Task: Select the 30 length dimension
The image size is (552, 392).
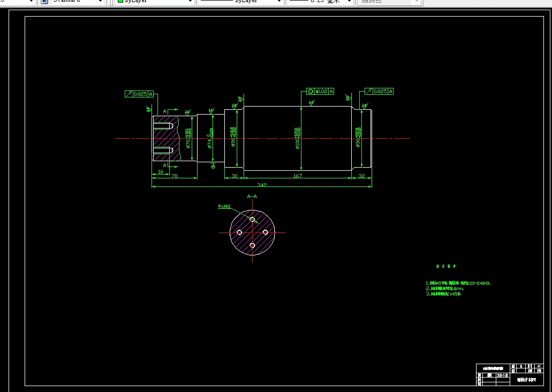Action: [x=235, y=176]
